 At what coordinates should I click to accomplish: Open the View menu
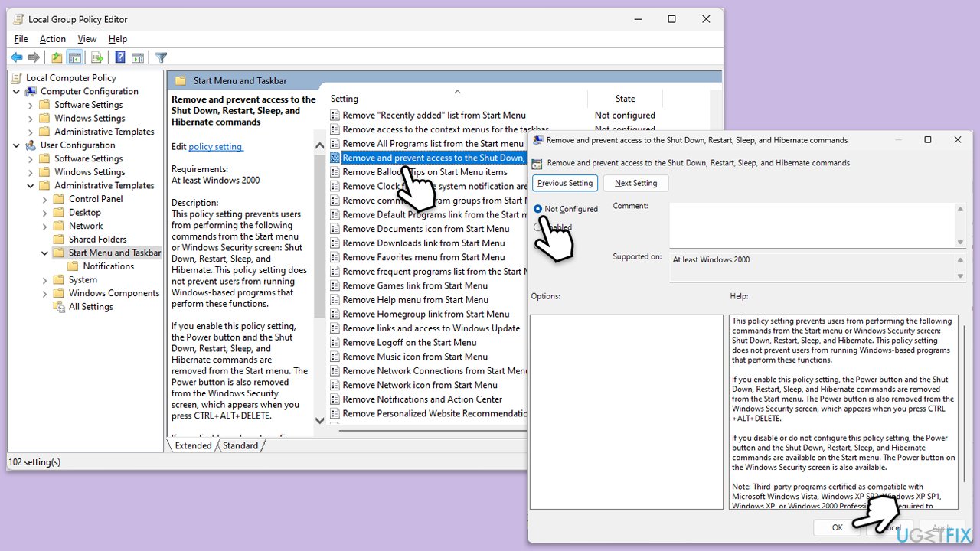(x=87, y=39)
